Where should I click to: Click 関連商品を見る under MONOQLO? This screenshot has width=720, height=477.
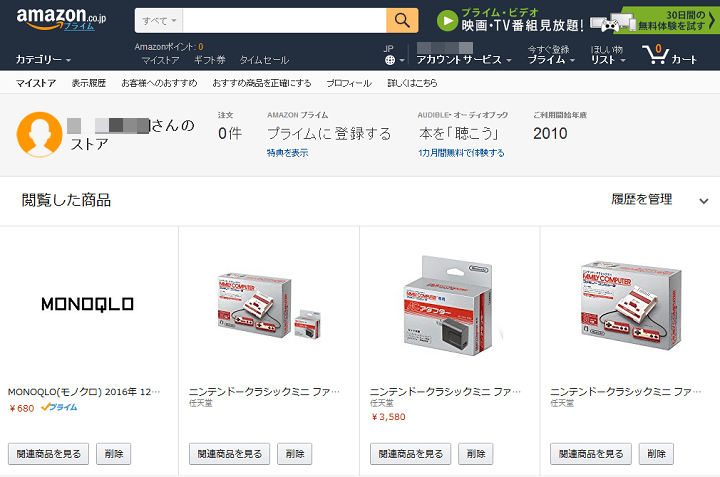click(x=48, y=454)
